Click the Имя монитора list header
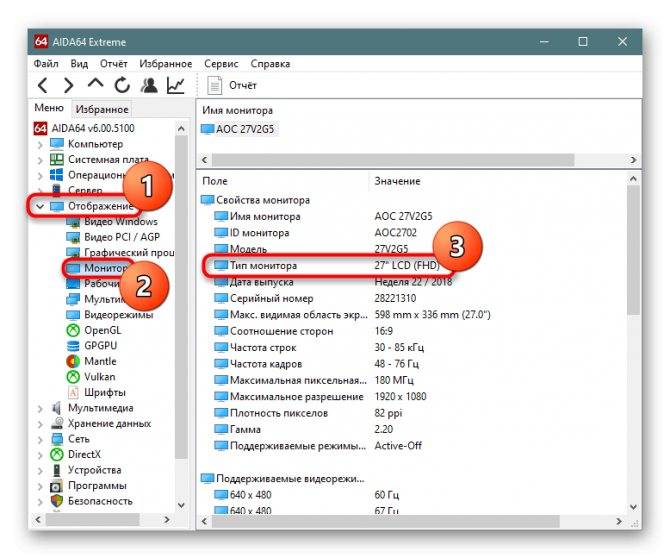The height and width of the screenshot is (558, 670). pyautogui.click(x=238, y=110)
